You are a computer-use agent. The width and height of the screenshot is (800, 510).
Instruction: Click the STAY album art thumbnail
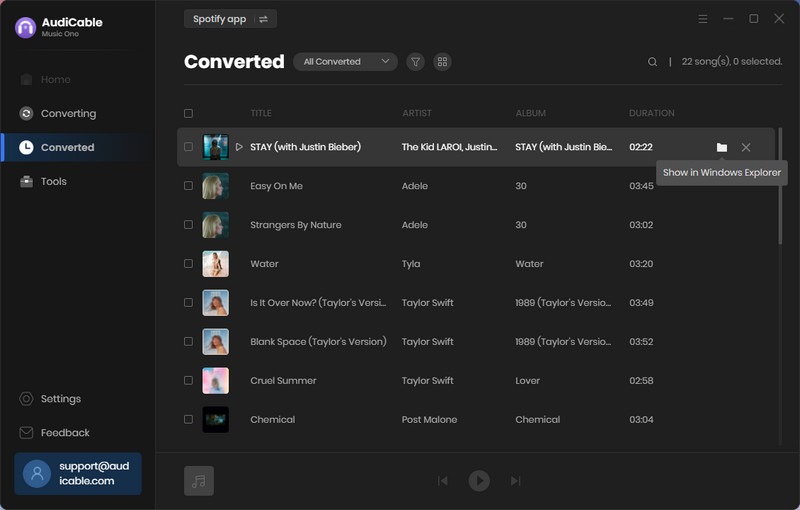click(215, 147)
